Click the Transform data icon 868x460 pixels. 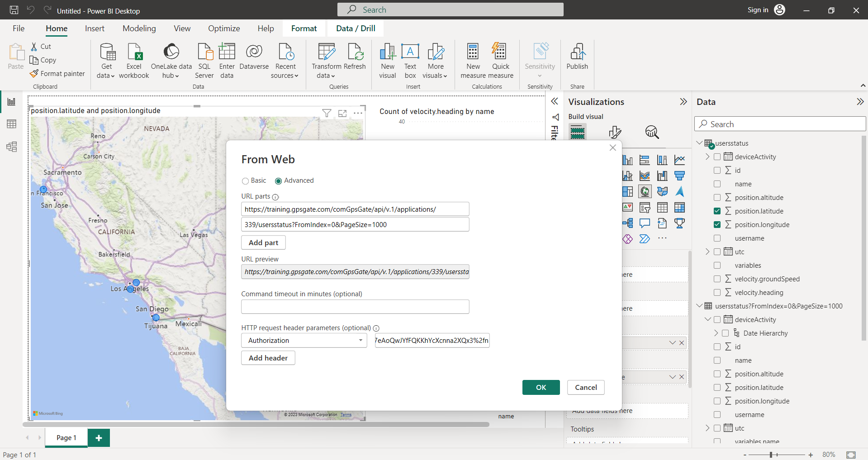326,52
